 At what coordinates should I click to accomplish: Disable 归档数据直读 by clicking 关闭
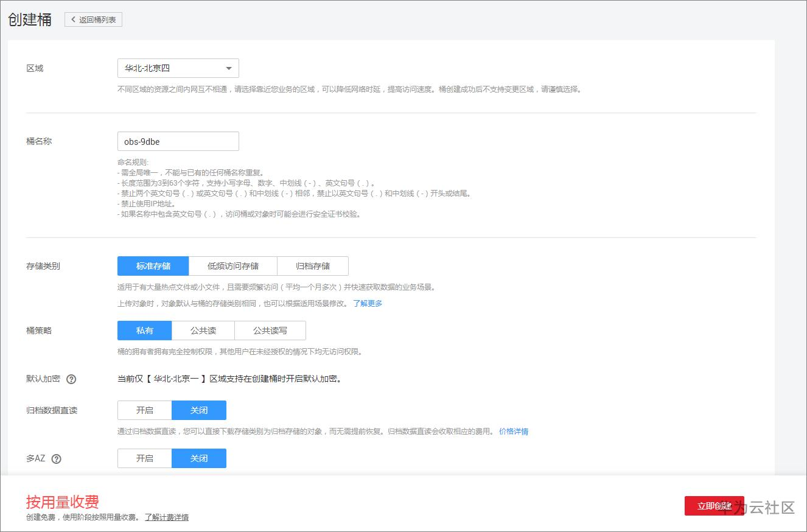[199, 410]
